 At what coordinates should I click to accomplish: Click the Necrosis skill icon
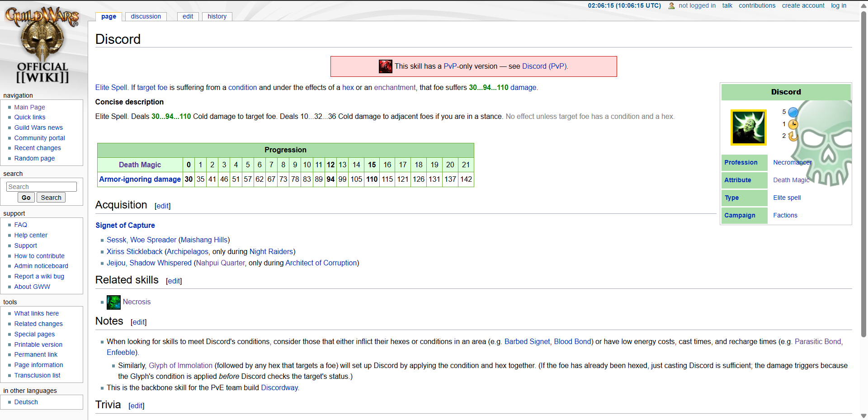(x=113, y=302)
